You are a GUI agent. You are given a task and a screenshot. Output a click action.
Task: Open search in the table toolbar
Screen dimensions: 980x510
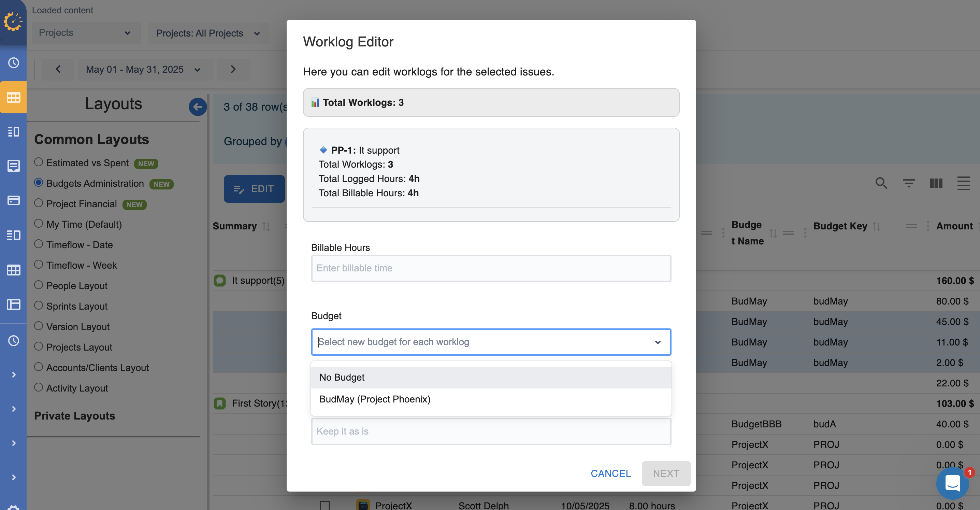point(881,183)
